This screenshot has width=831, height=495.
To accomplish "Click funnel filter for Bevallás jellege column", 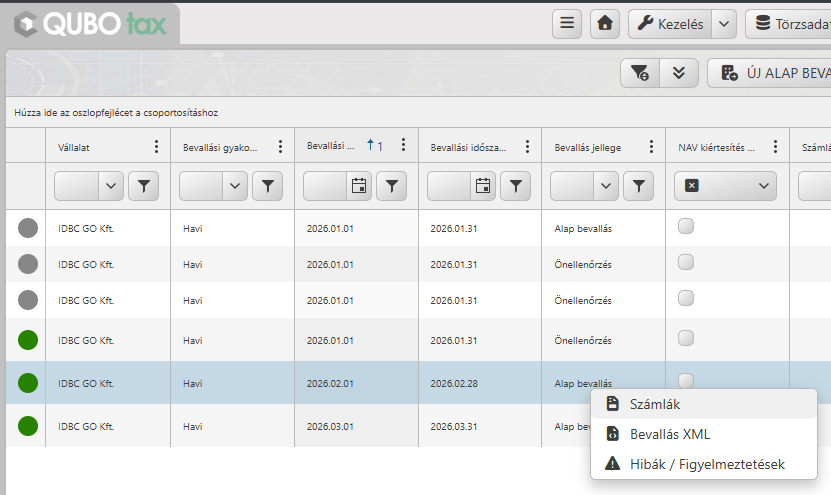I will pos(639,186).
